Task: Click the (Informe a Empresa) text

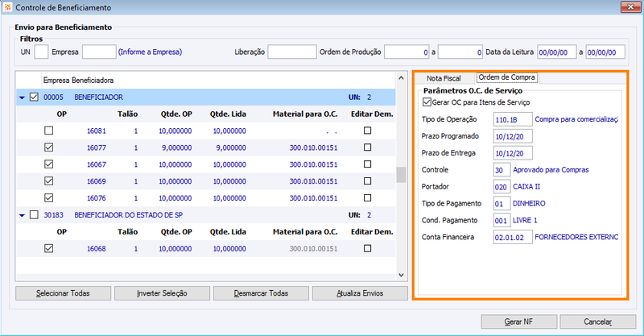Action: (150, 52)
